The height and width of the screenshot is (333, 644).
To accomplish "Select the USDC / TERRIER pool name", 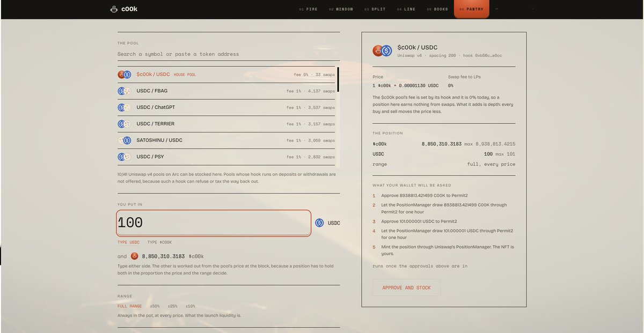I will pos(155,124).
